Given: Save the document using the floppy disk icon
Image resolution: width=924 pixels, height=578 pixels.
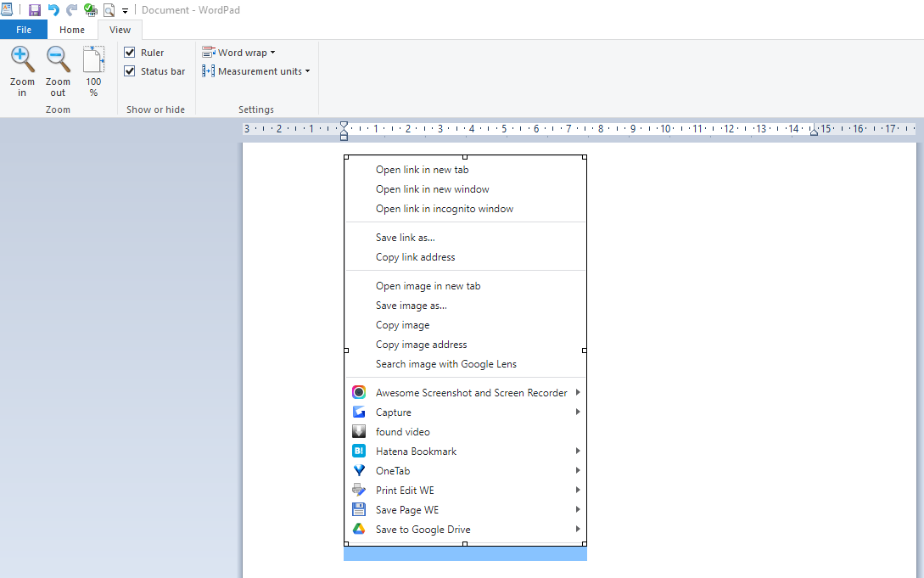Looking at the screenshot, I should (x=35, y=10).
